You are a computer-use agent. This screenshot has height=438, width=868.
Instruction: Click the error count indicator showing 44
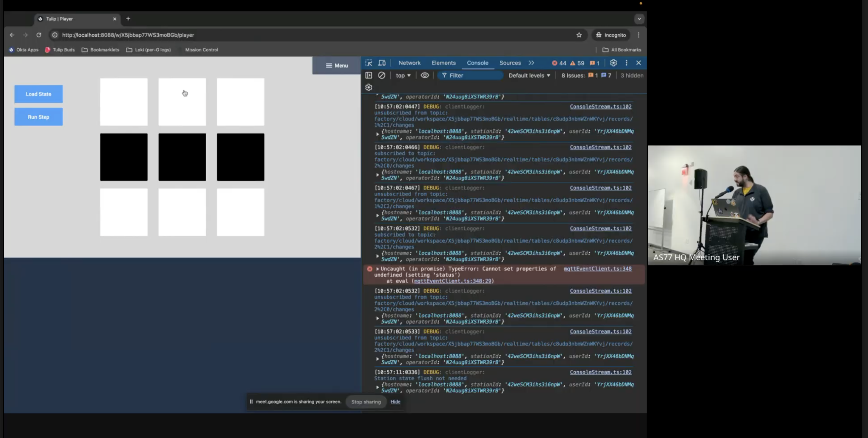[560, 63]
